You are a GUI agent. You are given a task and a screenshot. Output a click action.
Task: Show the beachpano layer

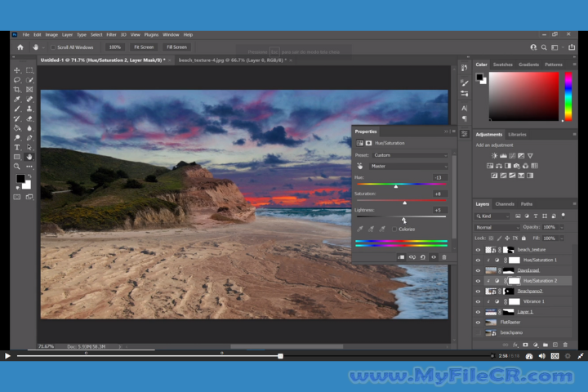[x=478, y=332]
